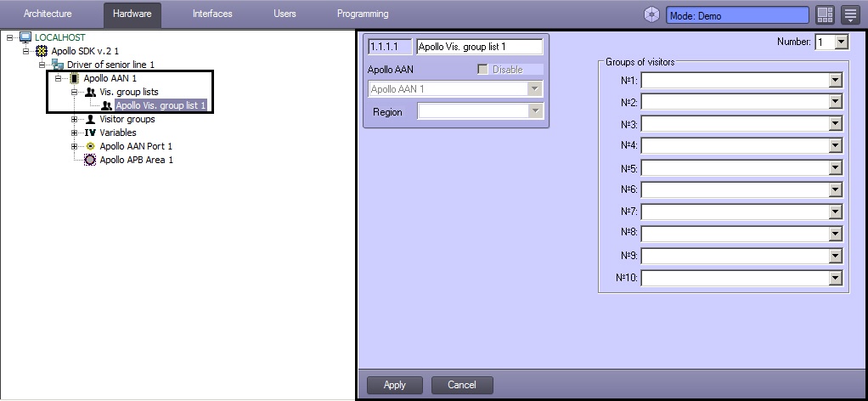This screenshot has height=401, width=868.
Task: Open the grid layout icon in top bar
Action: coord(825,15)
